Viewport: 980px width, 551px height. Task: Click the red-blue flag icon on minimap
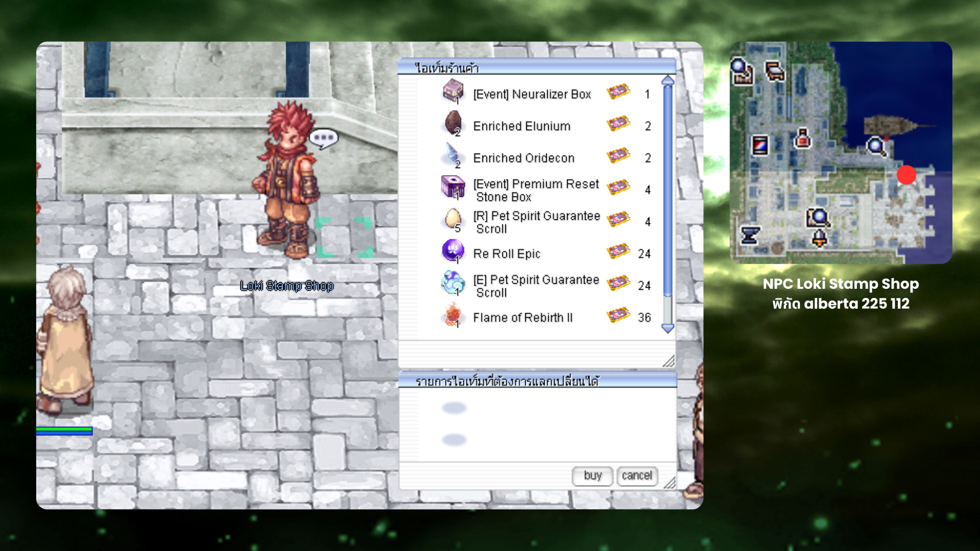(x=760, y=145)
